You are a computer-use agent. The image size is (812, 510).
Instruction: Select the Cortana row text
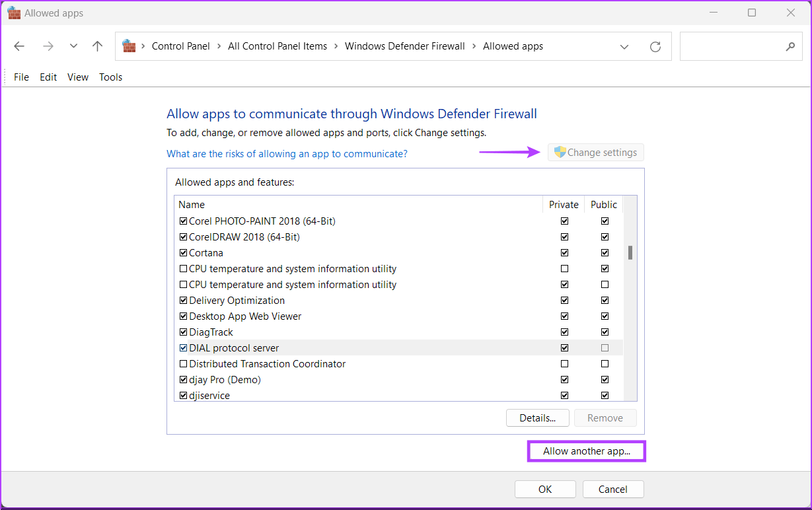pos(206,253)
